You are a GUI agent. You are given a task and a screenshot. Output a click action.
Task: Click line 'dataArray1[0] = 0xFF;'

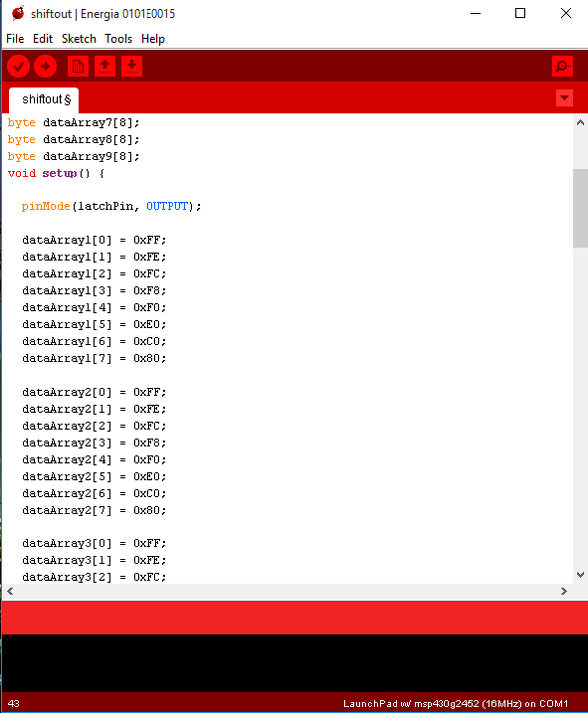(95, 240)
